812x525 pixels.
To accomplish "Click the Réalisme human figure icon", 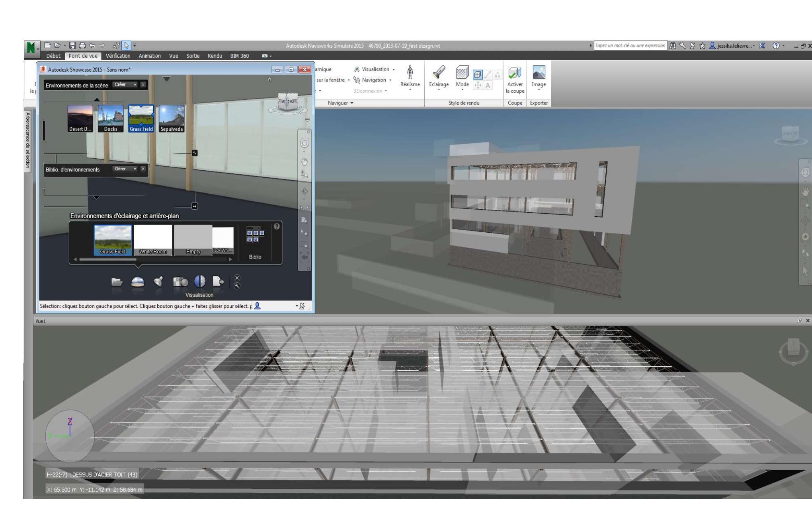I will tap(410, 73).
